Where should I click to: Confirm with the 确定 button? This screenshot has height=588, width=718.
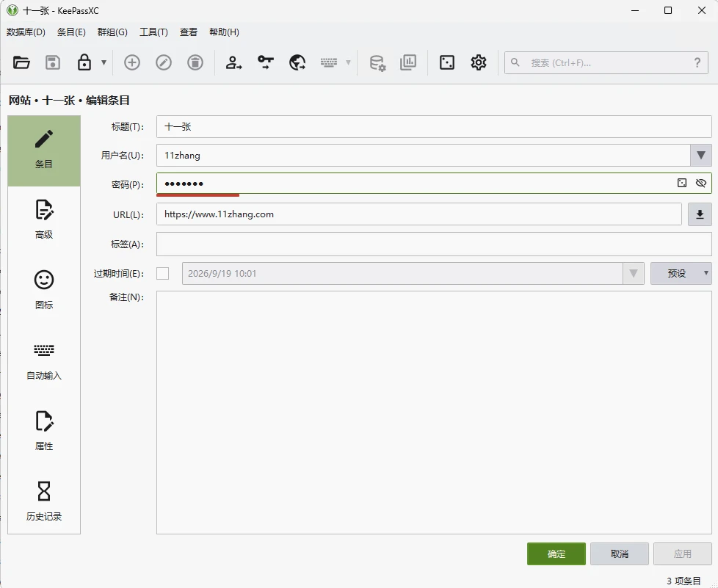coord(556,553)
